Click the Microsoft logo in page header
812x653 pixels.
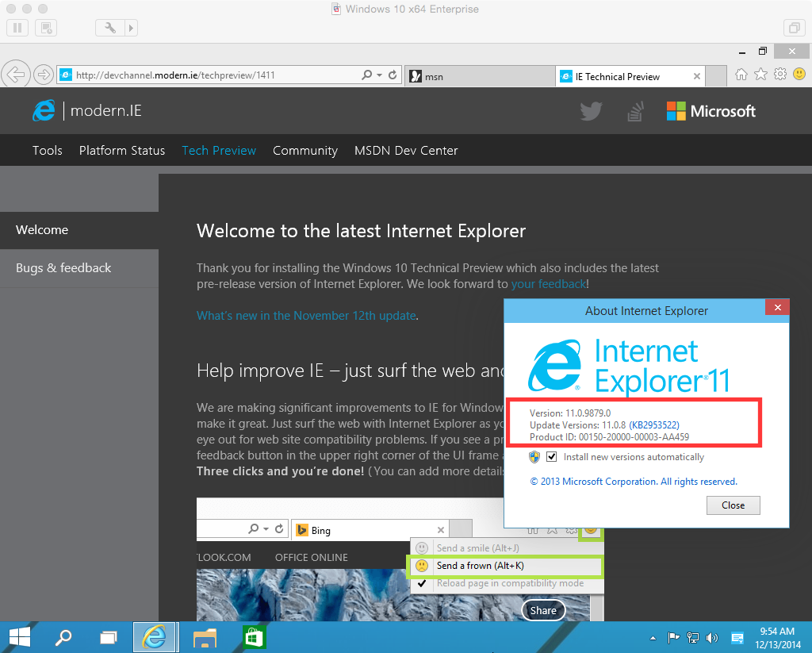[711, 111]
